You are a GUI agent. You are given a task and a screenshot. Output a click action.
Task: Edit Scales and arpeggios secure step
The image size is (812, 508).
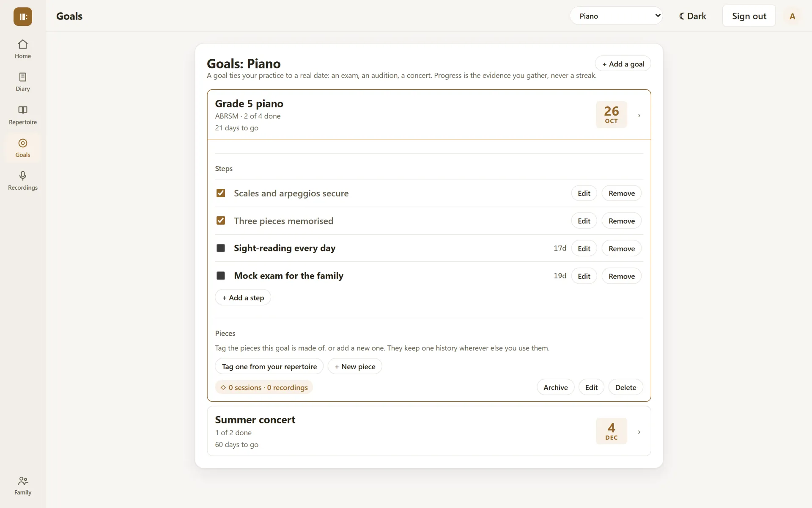click(584, 193)
